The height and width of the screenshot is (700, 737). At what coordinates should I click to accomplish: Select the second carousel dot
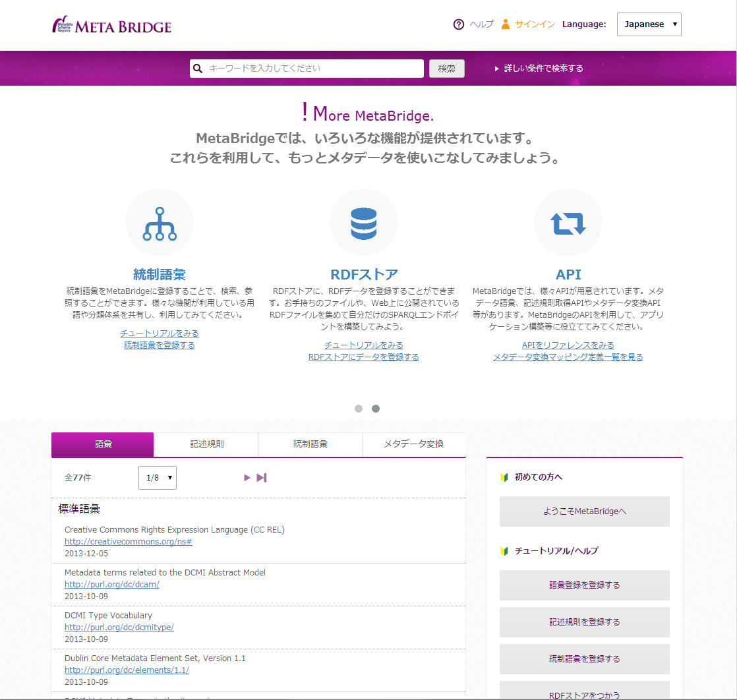[x=376, y=409]
